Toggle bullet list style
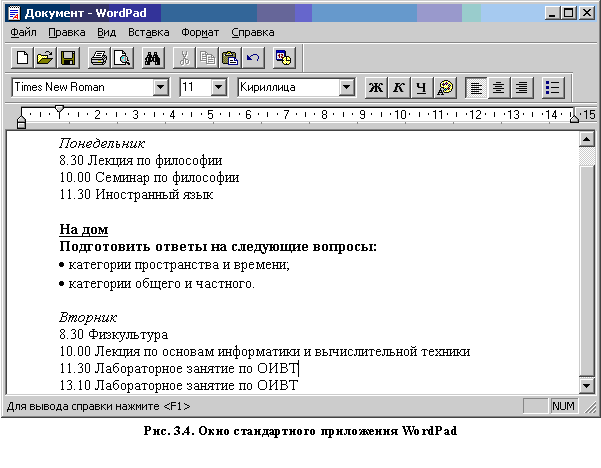 (x=553, y=88)
